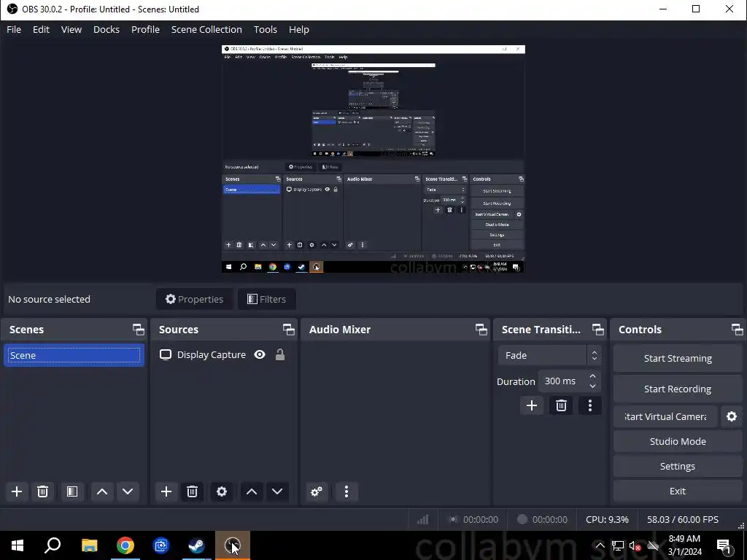Click the preview canvas display capture
The width and height of the screenshot is (747, 560).
point(373,159)
